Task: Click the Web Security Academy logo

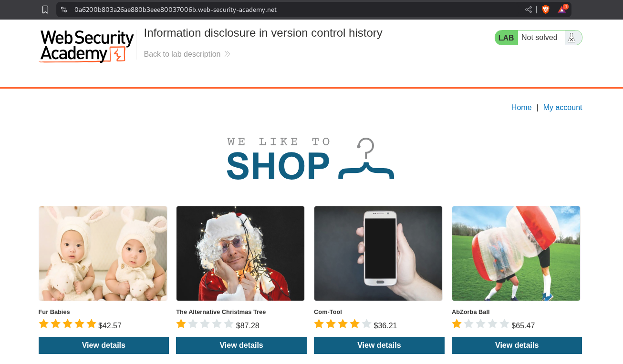Action: (x=86, y=46)
